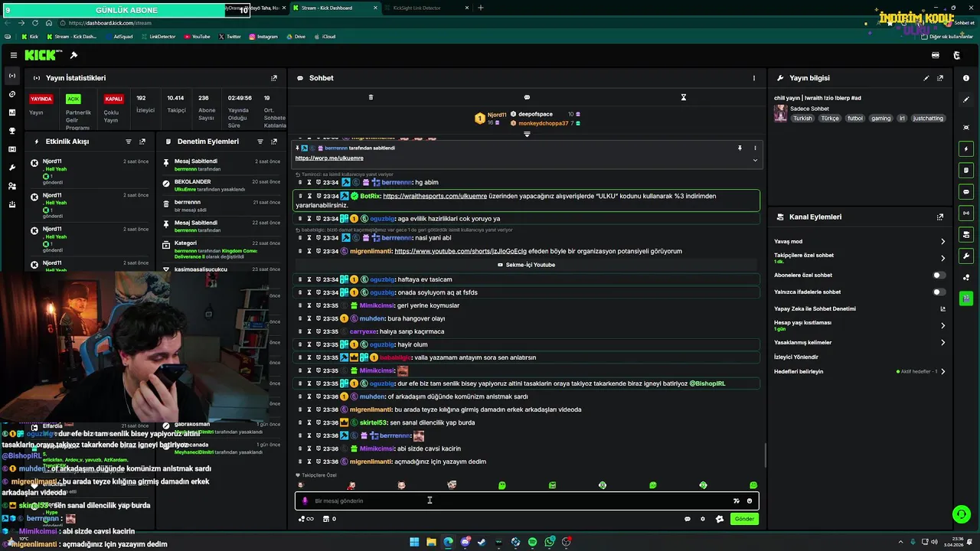Open Sohbet panel three-dot options menu
Viewport: 980px width, 551px height.
click(x=754, y=78)
